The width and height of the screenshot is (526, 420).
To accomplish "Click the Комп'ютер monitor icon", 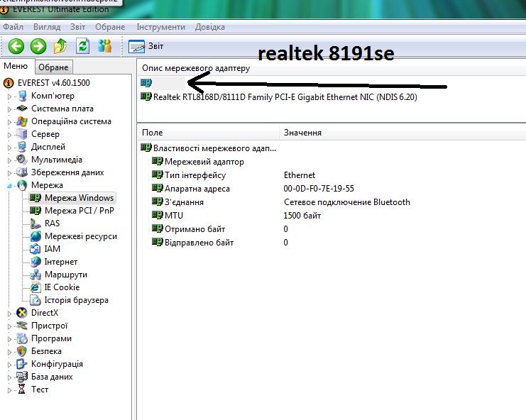I will point(22,96).
